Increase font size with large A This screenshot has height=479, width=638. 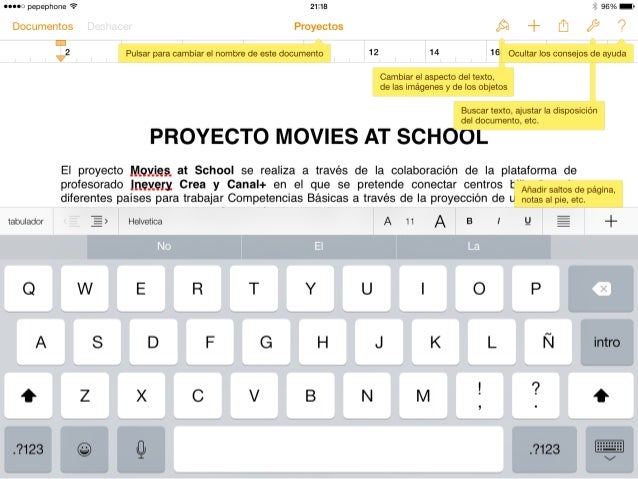(440, 222)
